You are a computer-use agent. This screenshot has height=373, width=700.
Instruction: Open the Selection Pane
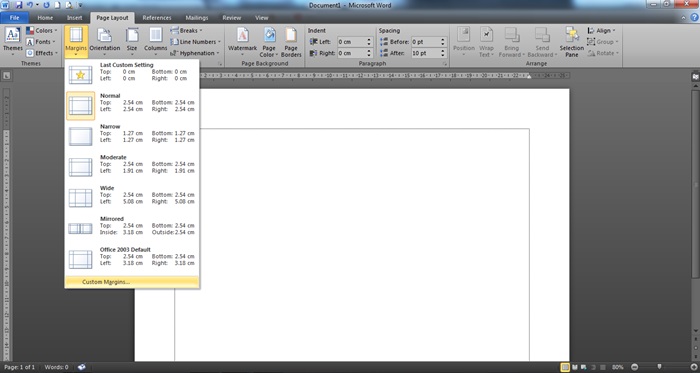pyautogui.click(x=572, y=41)
